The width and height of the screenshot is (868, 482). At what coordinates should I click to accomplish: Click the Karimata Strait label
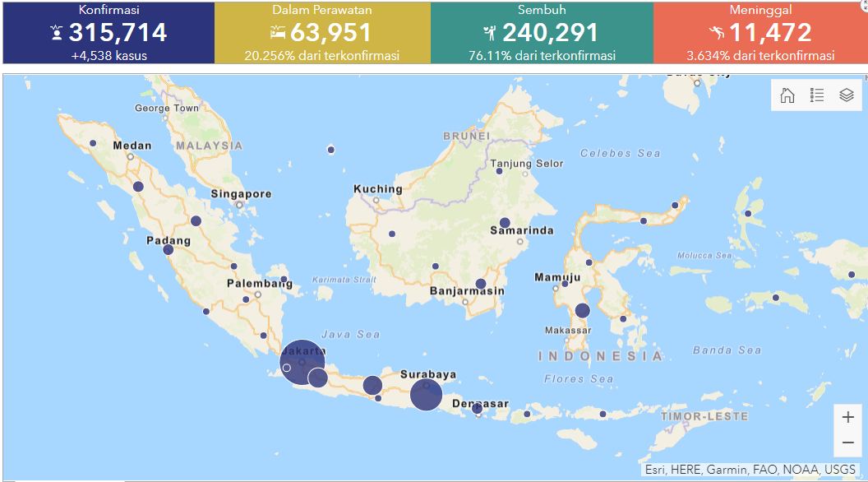click(344, 280)
